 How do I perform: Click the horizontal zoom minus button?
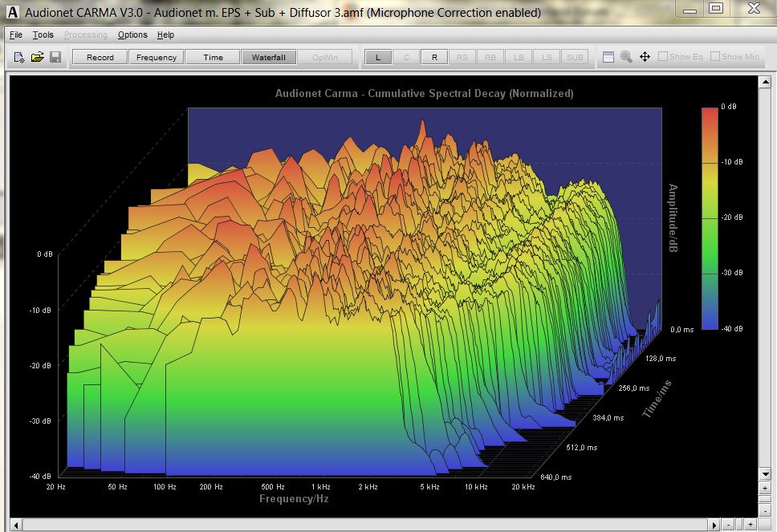click(728, 525)
